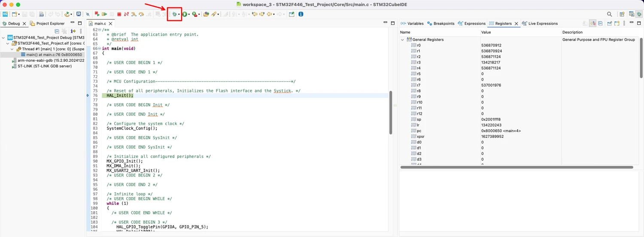
Task: Fold the comment block at line 62
Action: tap(100, 30)
